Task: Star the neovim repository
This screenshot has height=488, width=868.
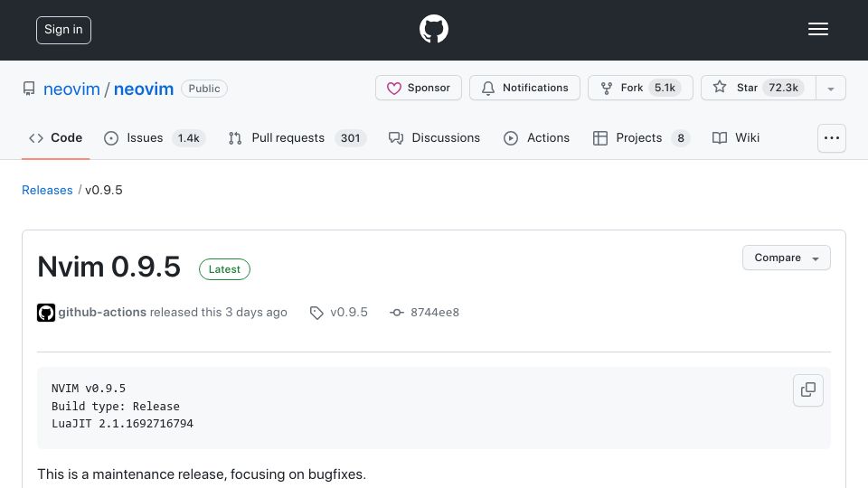Action: [758, 88]
